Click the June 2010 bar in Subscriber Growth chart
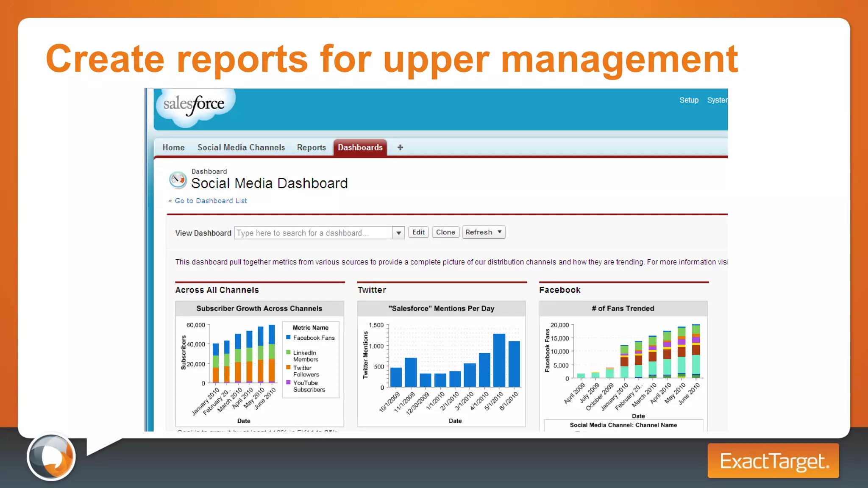Viewport: 868px width, 488px height. tap(272, 354)
